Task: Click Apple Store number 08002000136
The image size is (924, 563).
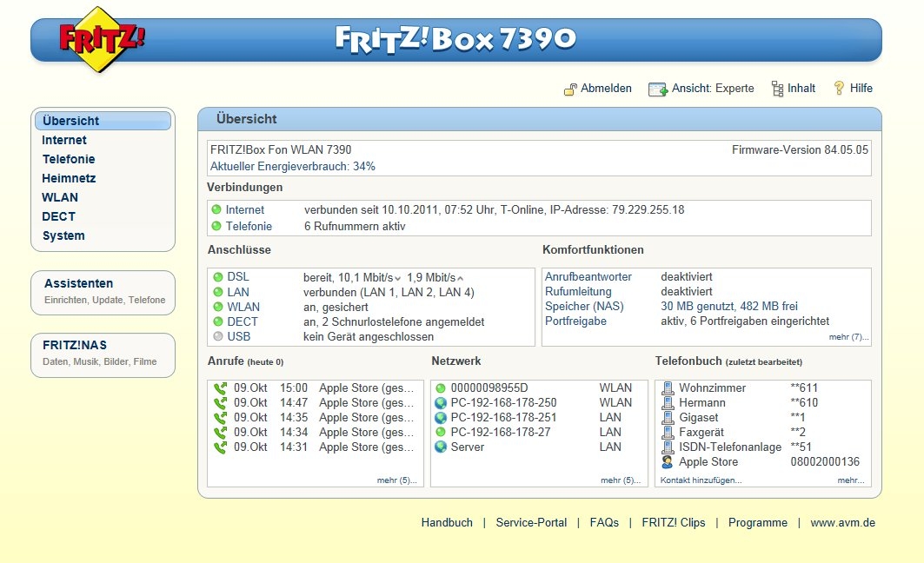Action: [x=825, y=461]
